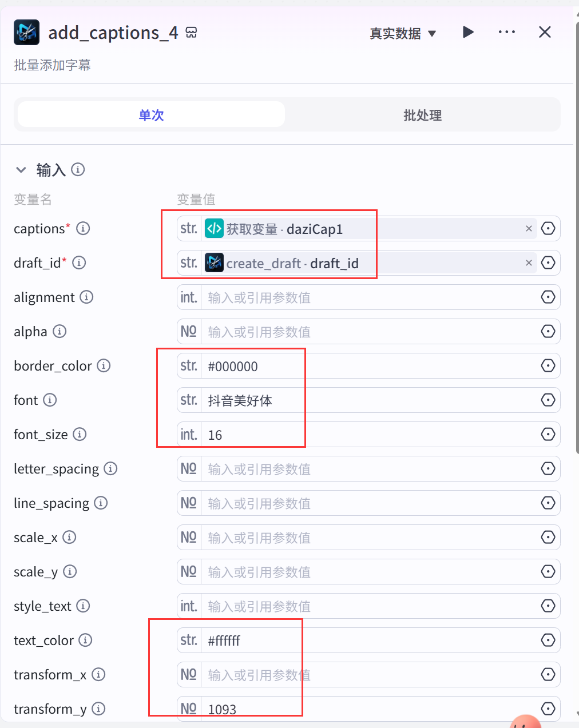Click the info icon next to transform_y

[98, 709]
